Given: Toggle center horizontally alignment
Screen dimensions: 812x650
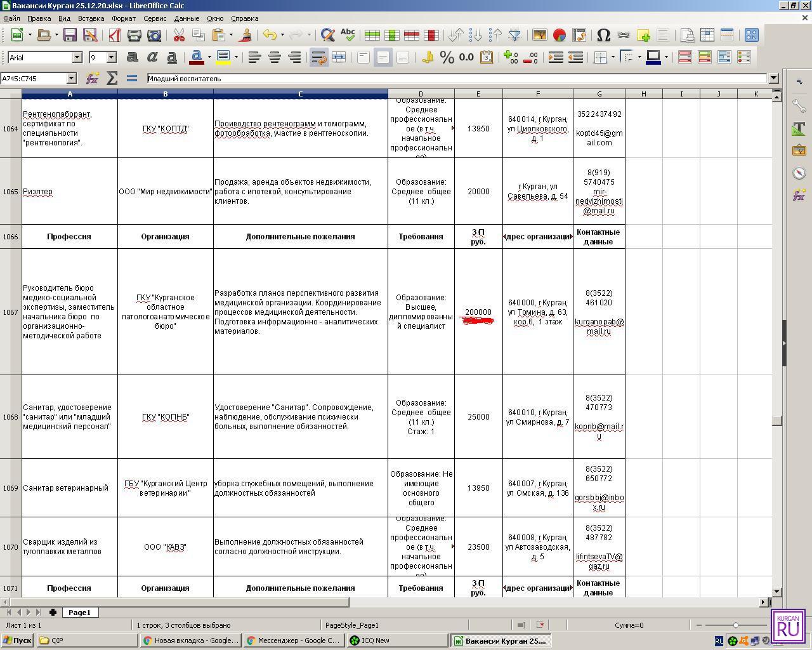Looking at the screenshot, I should (x=275, y=57).
